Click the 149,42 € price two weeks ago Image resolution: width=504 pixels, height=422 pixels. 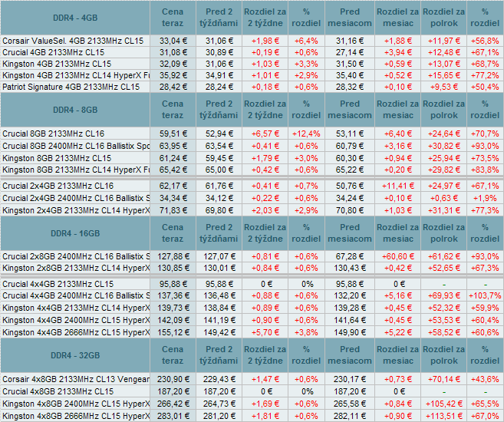pos(219,332)
